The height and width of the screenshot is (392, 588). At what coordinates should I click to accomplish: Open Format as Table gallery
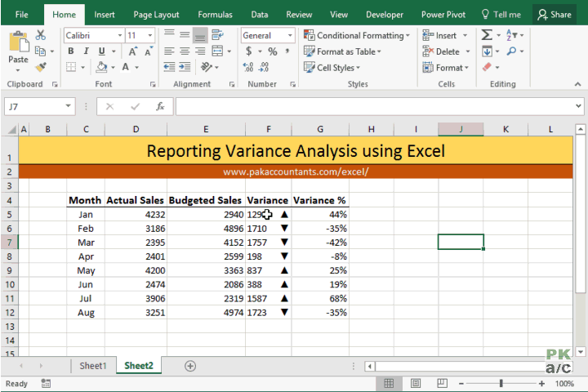tap(342, 51)
